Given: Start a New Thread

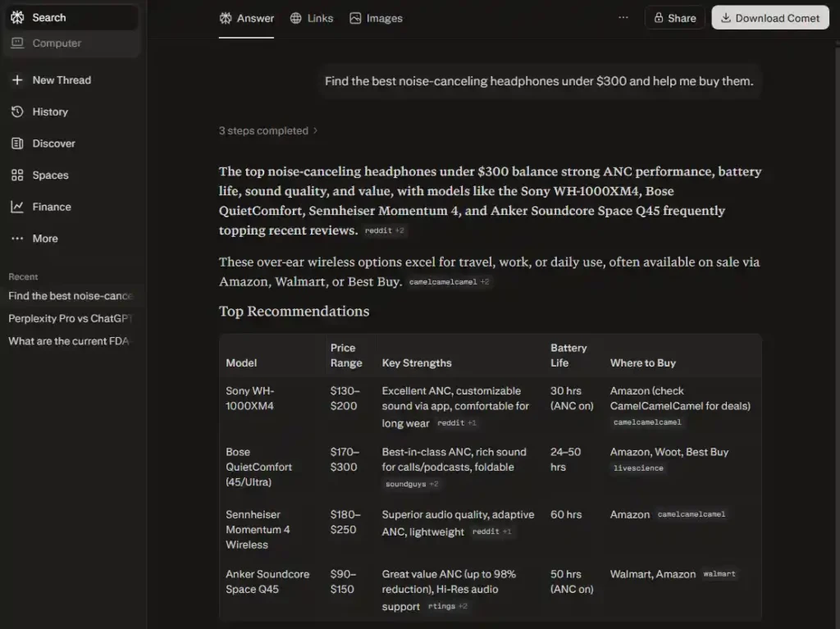Looking at the screenshot, I should click(x=61, y=80).
